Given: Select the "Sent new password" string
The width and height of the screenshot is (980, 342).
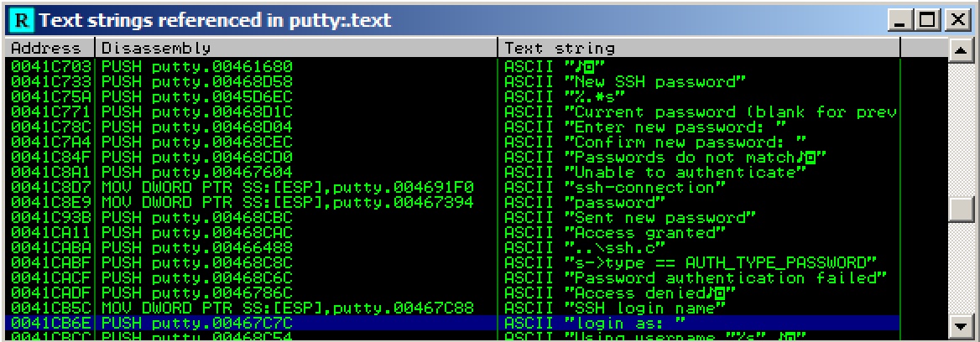Looking at the screenshot, I should click(660, 218).
